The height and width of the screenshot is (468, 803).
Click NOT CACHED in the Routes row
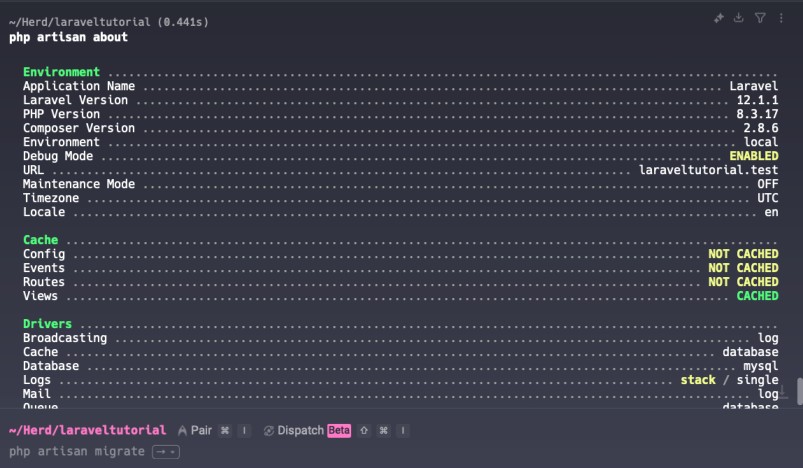[743, 282]
